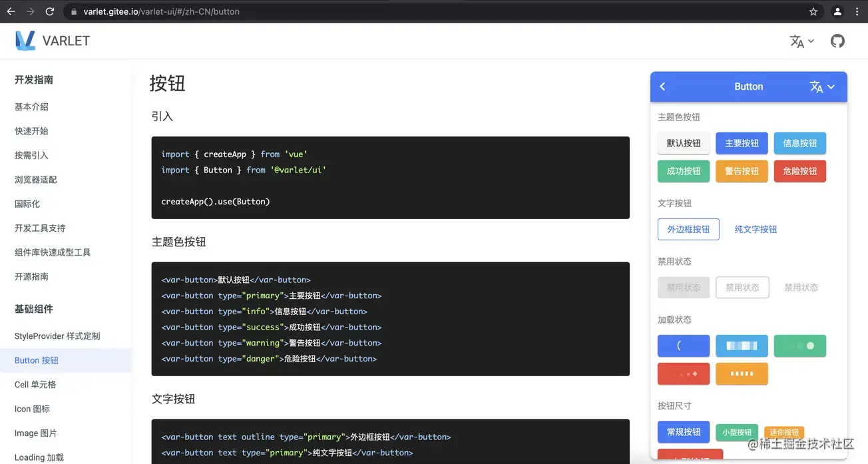The width and height of the screenshot is (868, 464).
Task: Open 开源指南 in the sidebar
Action: (31, 277)
